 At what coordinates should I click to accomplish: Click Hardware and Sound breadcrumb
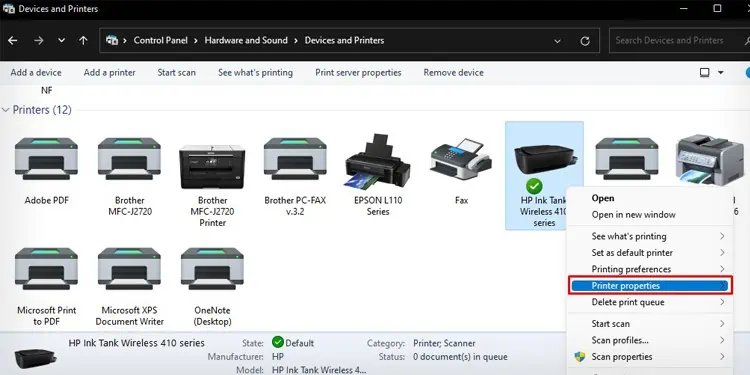[246, 41]
